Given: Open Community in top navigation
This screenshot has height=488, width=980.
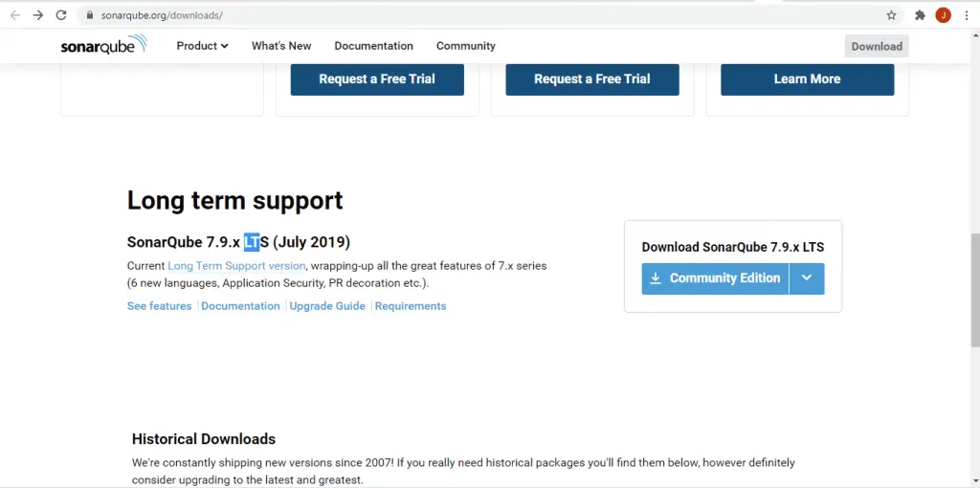Looking at the screenshot, I should coord(466,46).
